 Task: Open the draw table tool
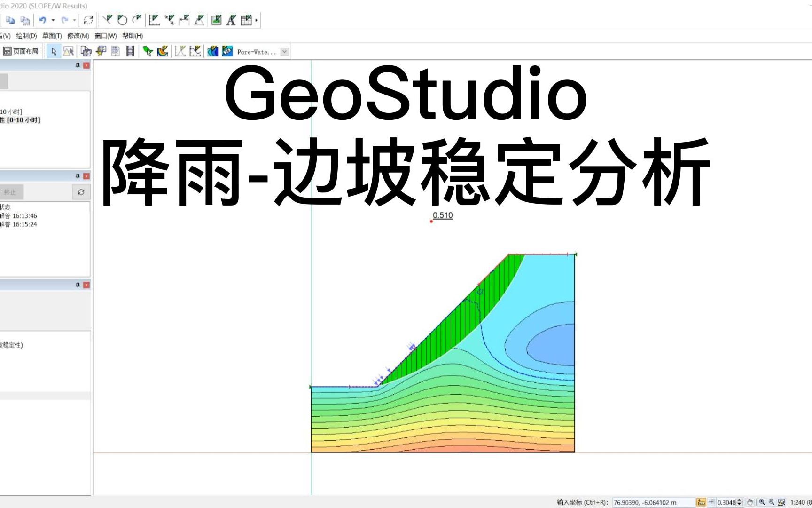tap(245, 21)
